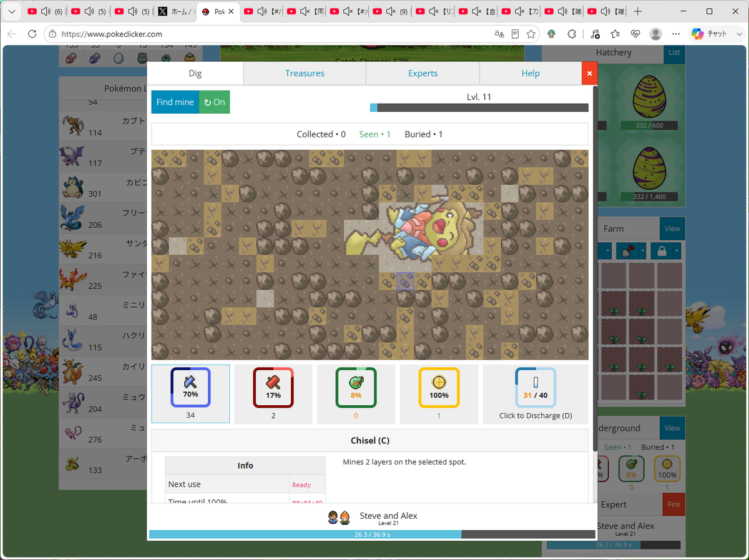Screen dimensions: 749x560
Task: Add page to favorites with star icon
Action: click(531, 34)
